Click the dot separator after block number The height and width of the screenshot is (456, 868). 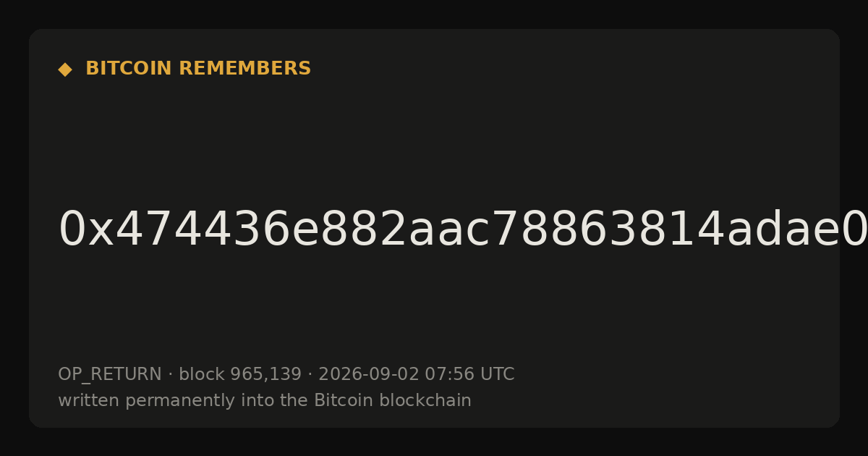coord(310,375)
